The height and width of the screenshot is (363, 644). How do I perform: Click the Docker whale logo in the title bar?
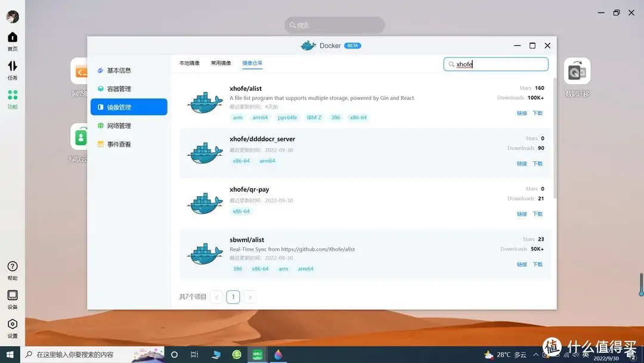tap(308, 45)
